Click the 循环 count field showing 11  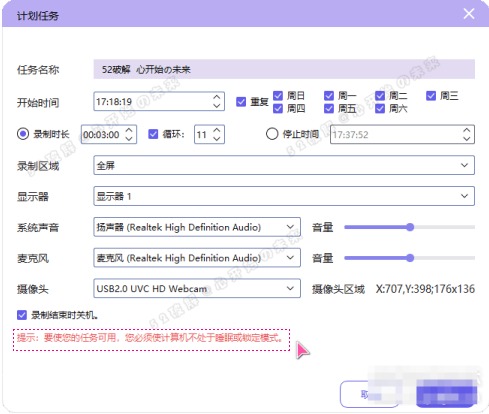209,134
